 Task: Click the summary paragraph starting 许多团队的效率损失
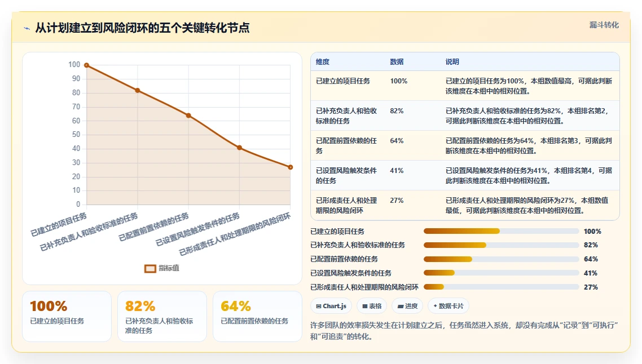coord(464,331)
